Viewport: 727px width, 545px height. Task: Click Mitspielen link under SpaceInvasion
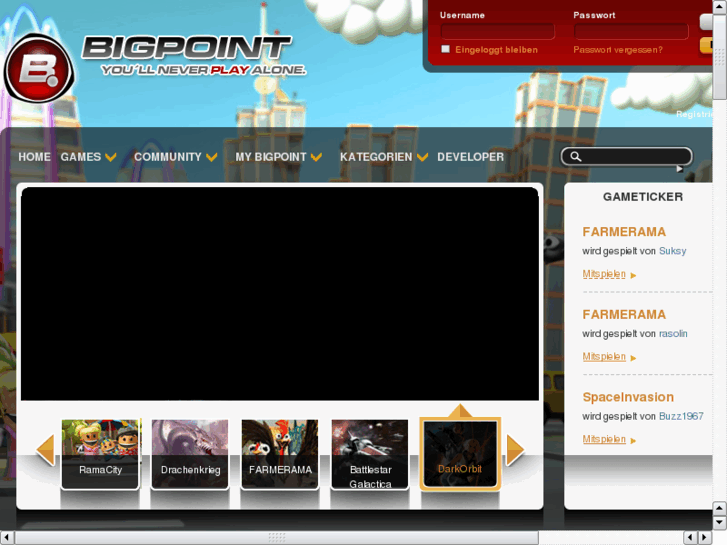pyautogui.click(x=604, y=439)
